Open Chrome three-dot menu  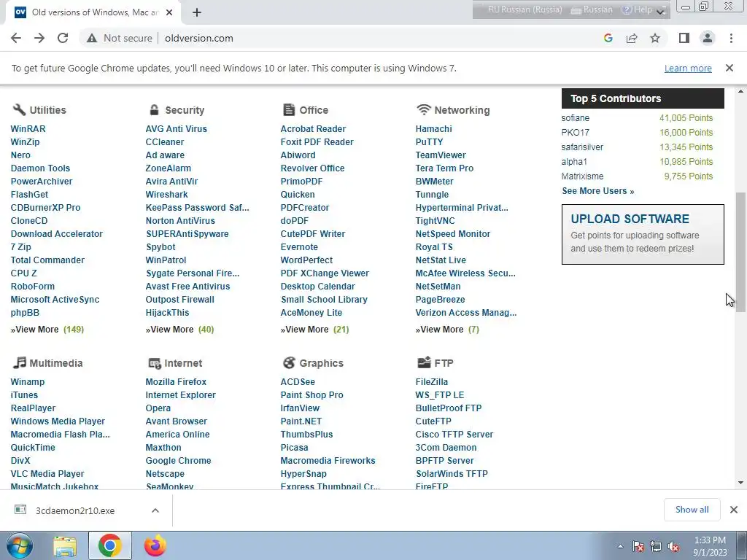731,38
